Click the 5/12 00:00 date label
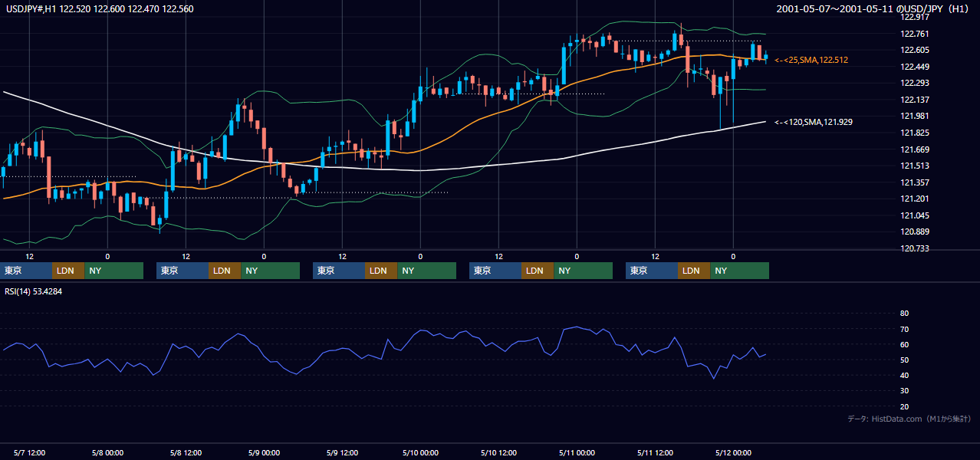The height and width of the screenshot is (460, 980). point(733,452)
